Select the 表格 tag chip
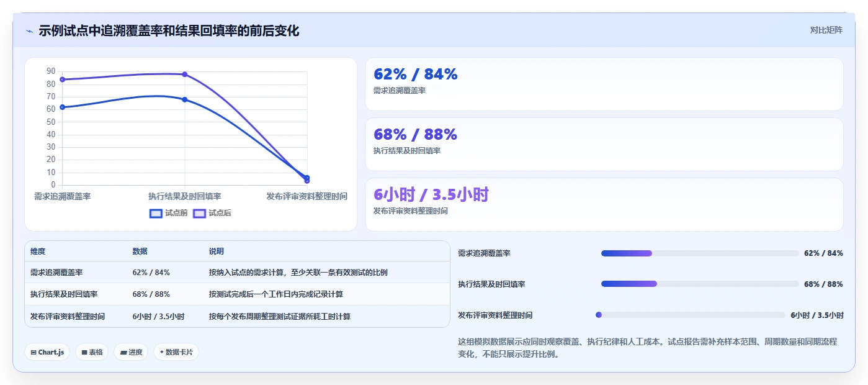The width and height of the screenshot is (868, 385). click(92, 352)
